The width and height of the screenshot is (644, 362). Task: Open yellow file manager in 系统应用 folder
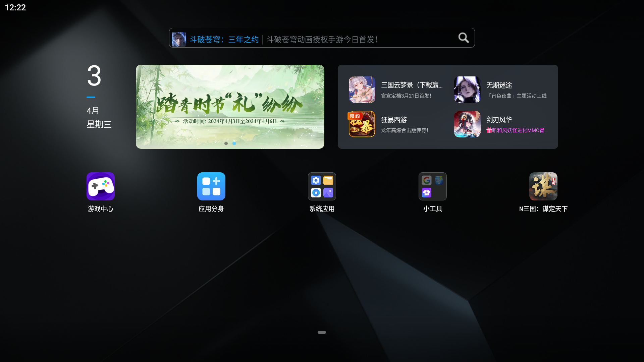328,180
